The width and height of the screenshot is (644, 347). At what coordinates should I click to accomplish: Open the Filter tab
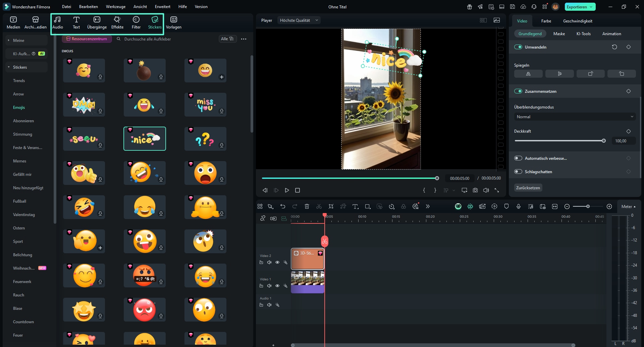(x=136, y=23)
